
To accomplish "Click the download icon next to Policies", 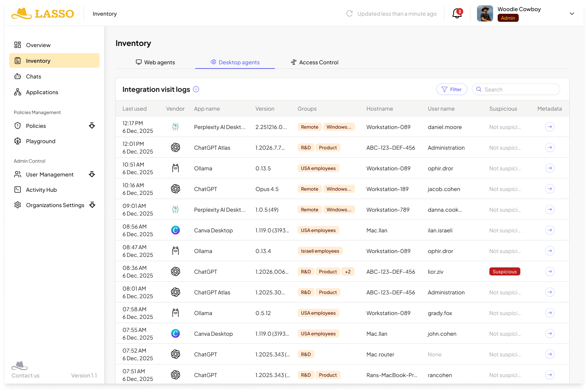I will pos(92,126).
